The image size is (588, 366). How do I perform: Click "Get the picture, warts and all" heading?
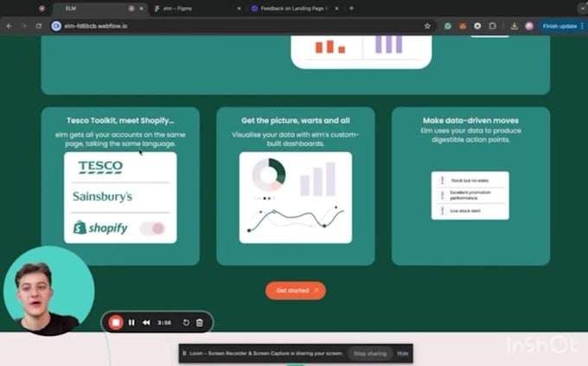(x=296, y=120)
